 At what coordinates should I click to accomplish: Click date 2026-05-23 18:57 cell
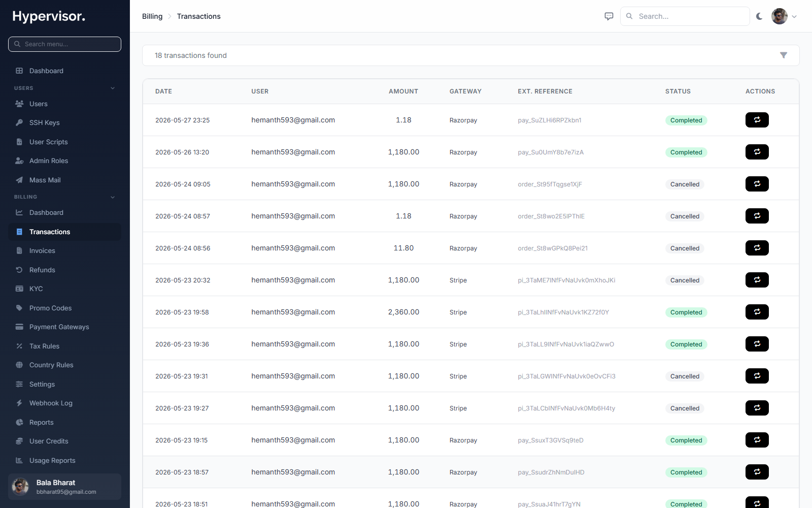(182, 472)
